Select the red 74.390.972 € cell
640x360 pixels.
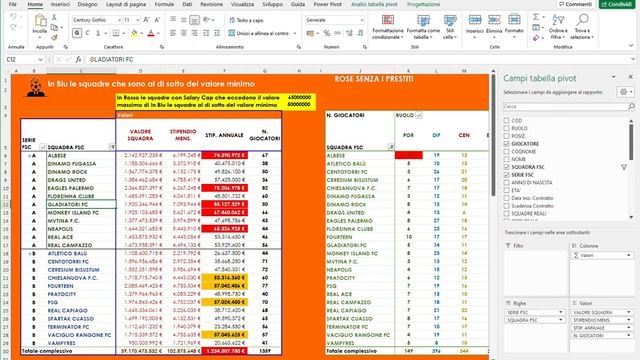224,156
